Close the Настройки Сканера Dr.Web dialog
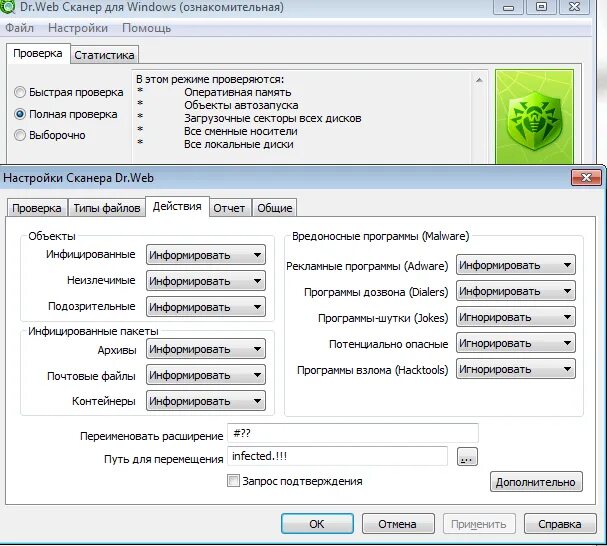The height and width of the screenshot is (546, 607). tap(586, 178)
